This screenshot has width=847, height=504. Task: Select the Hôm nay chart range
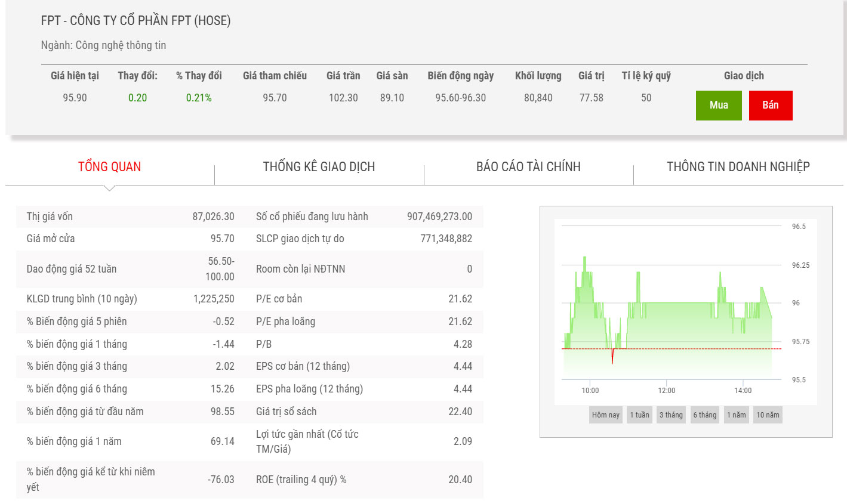click(x=605, y=415)
